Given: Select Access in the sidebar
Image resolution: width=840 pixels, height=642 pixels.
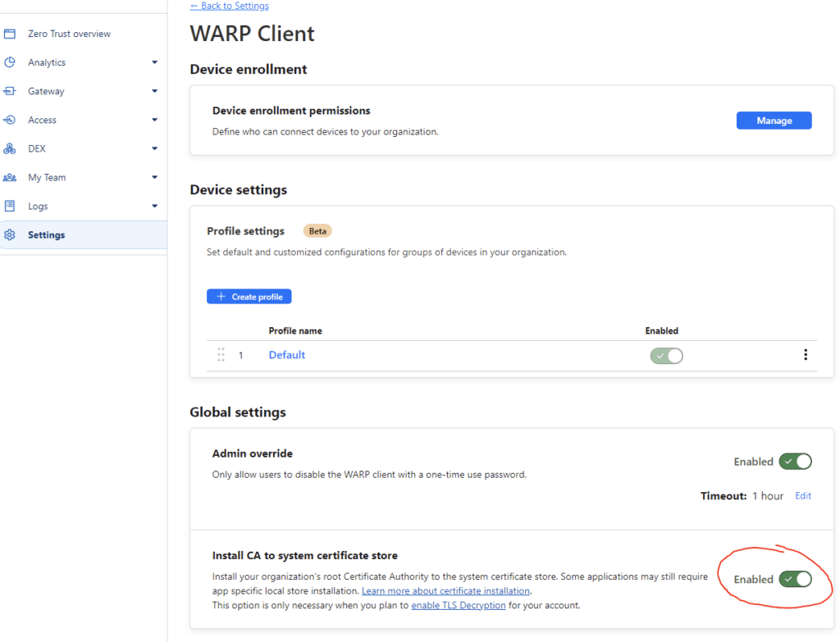Looking at the screenshot, I should pos(43,120).
